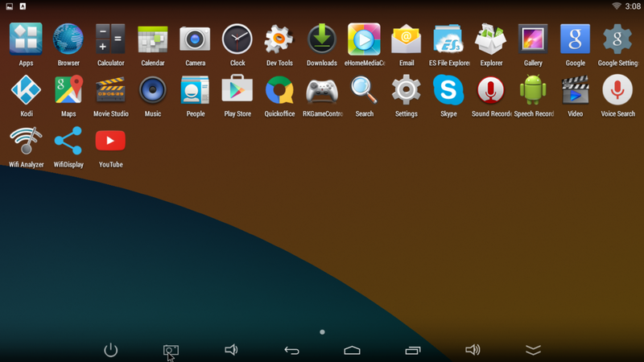Launch Wifi Analyzer
This screenshot has width=644, height=362.
(26, 140)
